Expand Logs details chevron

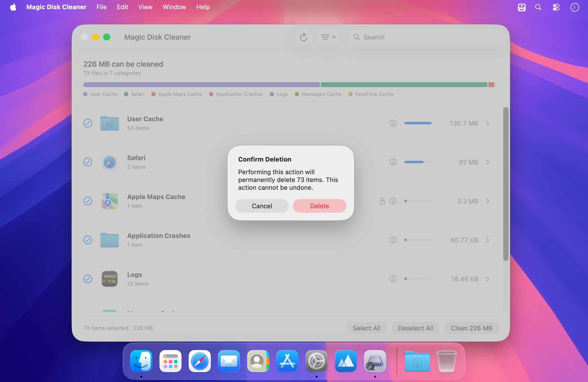(x=487, y=279)
